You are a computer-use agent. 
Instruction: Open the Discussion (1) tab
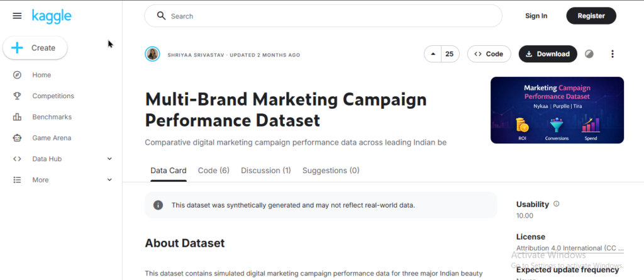[x=265, y=171]
